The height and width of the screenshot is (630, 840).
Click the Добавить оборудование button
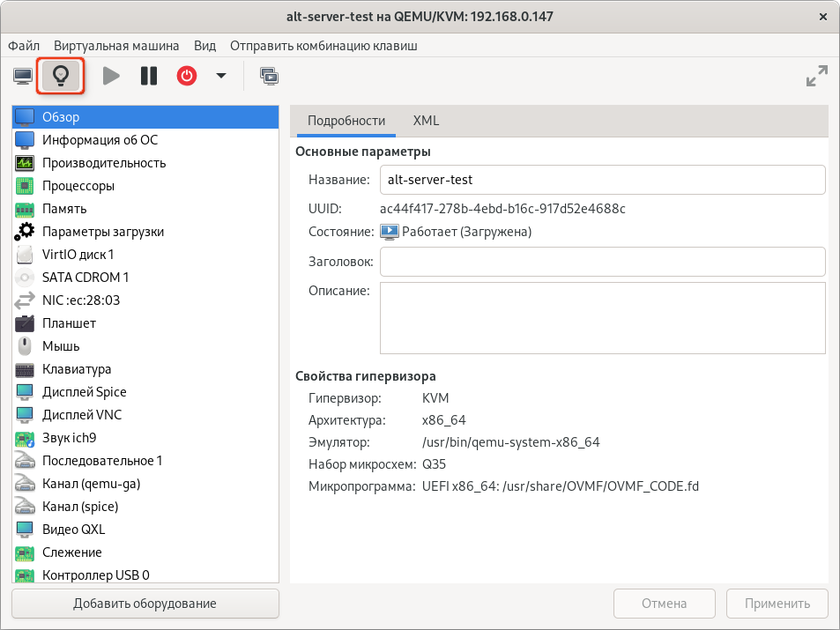tap(145, 604)
